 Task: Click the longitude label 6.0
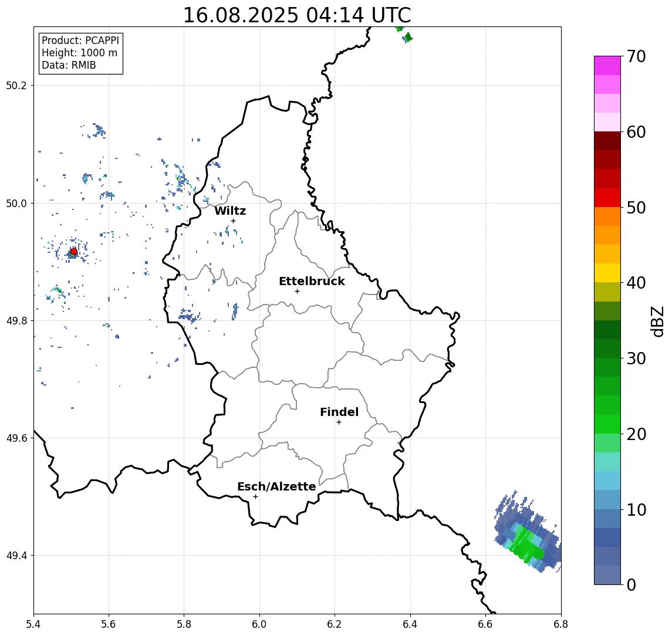[259, 624]
